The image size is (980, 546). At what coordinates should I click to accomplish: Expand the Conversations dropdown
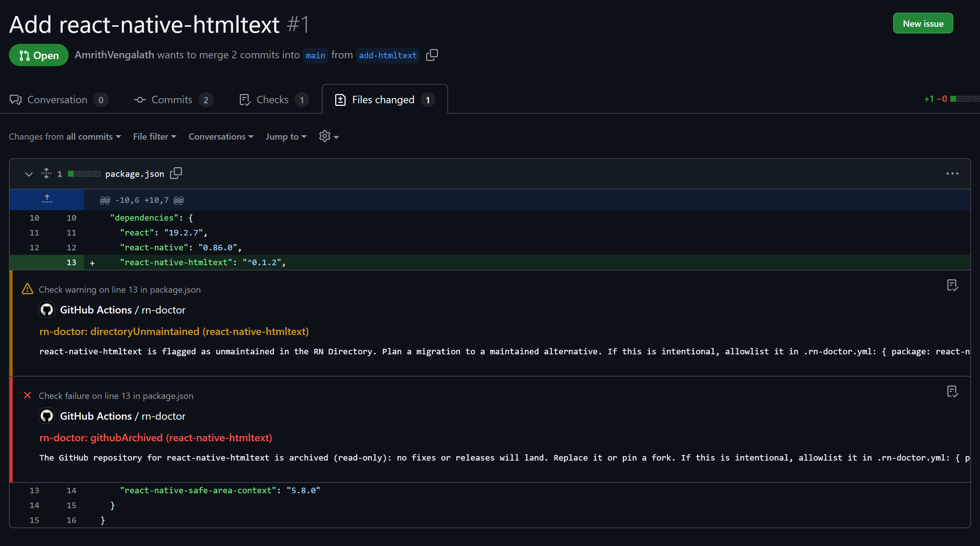(221, 137)
